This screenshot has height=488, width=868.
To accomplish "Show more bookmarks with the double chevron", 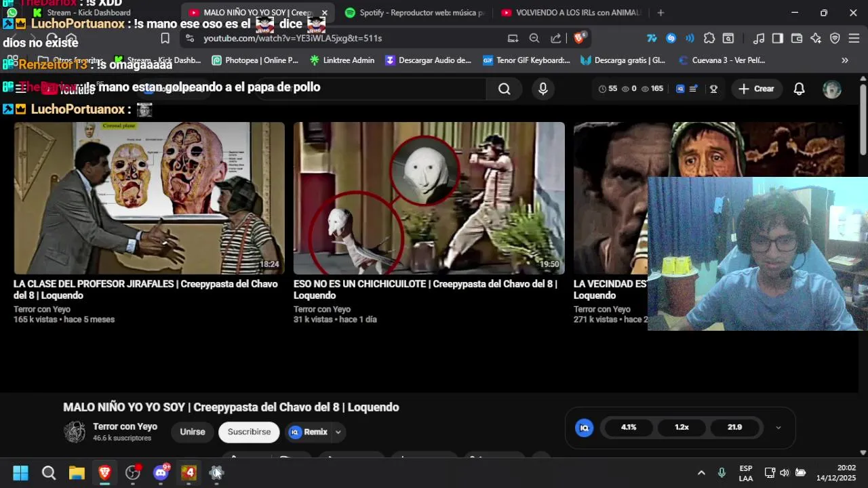I will (x=845, y=60).
